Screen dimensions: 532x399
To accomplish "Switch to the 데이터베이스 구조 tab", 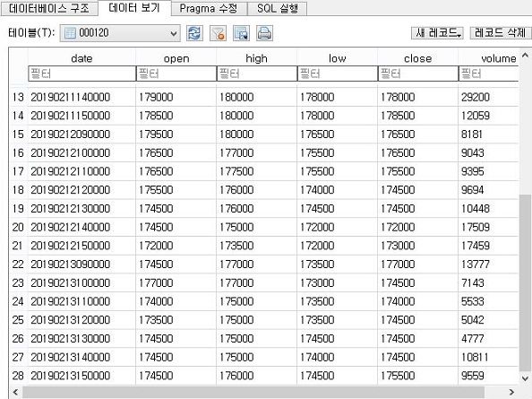I will coord(49,8).
